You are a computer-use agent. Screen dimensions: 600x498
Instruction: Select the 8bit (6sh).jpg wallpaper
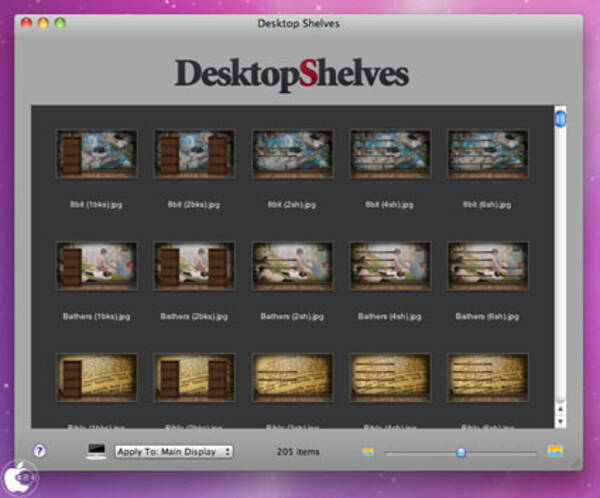click(487, 153)
